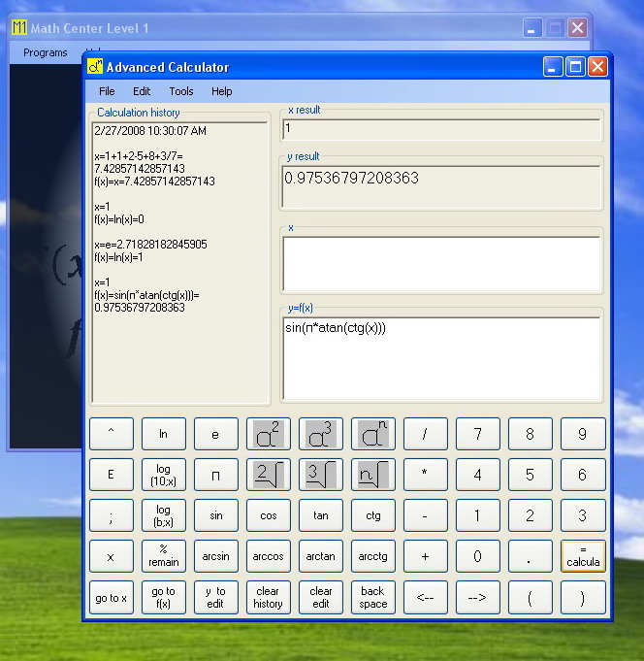Image resolution: width=644 pixels, height=661 pixels.
Task: Click digit 4 on keypad
Action: click(477, 475)
